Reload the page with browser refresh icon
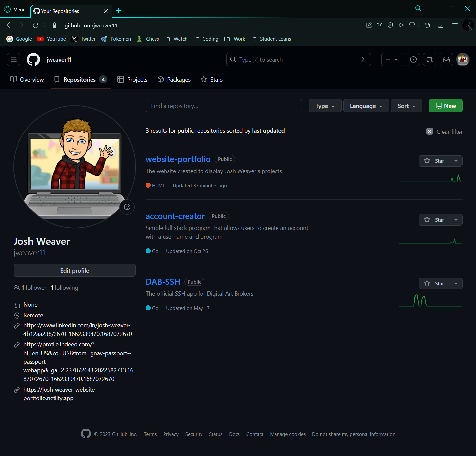 click(36, 25)
